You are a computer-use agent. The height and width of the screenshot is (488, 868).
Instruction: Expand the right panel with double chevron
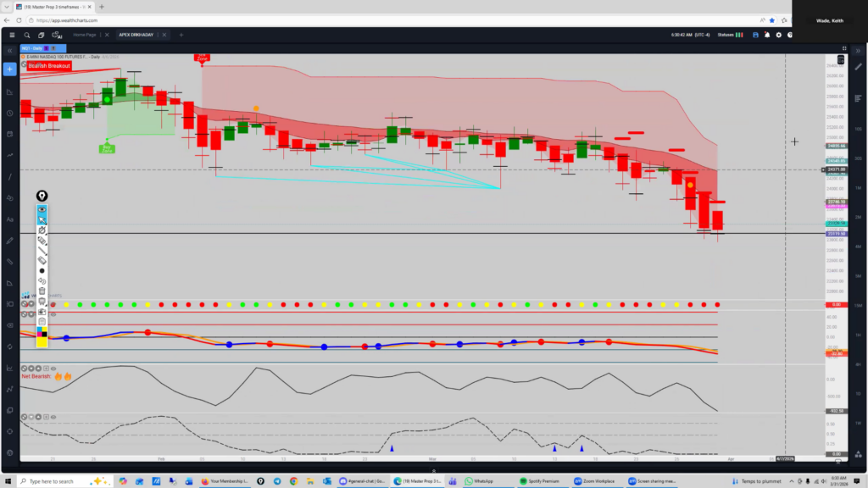coord(858,51)
